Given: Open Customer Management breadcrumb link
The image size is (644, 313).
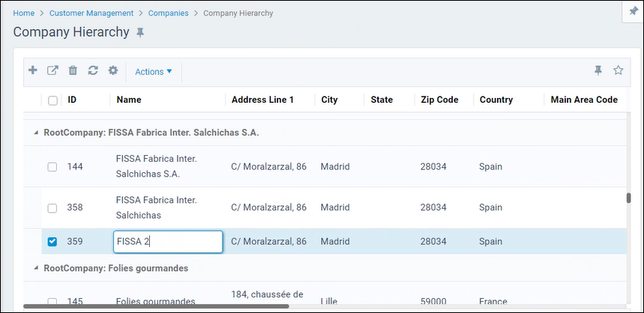Looking at the screenshot, I should [91, 13].
